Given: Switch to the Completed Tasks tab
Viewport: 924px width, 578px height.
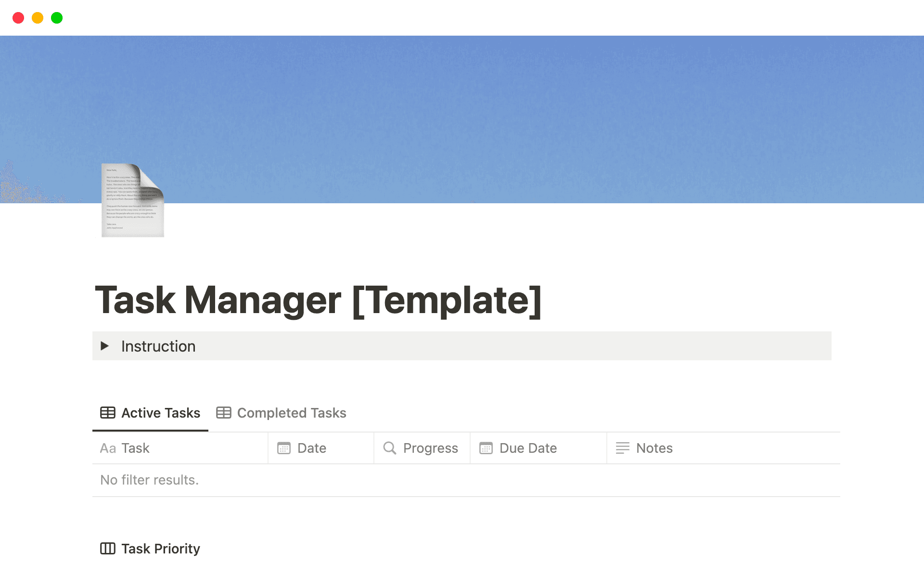Looking at the screenshot, I should 291,413.
